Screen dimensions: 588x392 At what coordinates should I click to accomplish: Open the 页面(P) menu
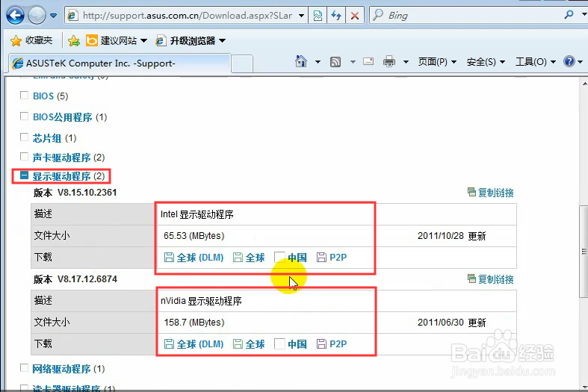point(437,62)
